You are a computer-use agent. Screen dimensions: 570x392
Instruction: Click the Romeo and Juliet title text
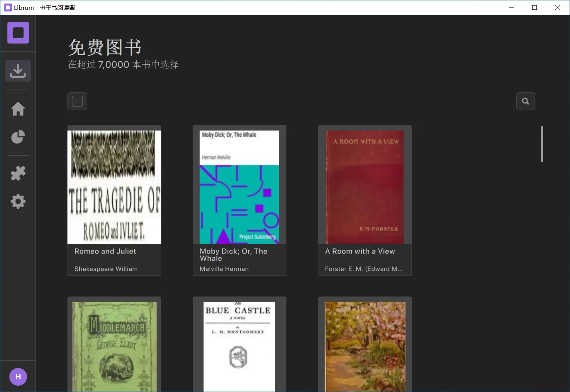[x=105, y=251]
